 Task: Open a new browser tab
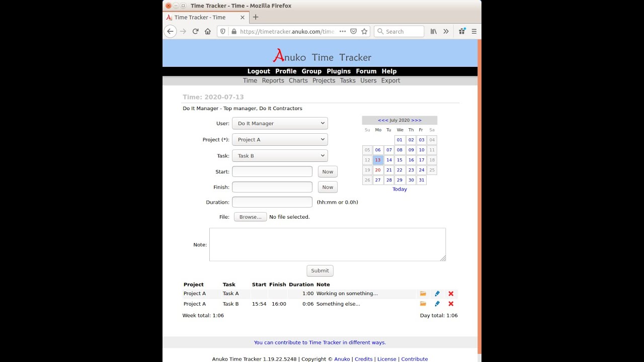pyautogui.click(x=256, y=17)
